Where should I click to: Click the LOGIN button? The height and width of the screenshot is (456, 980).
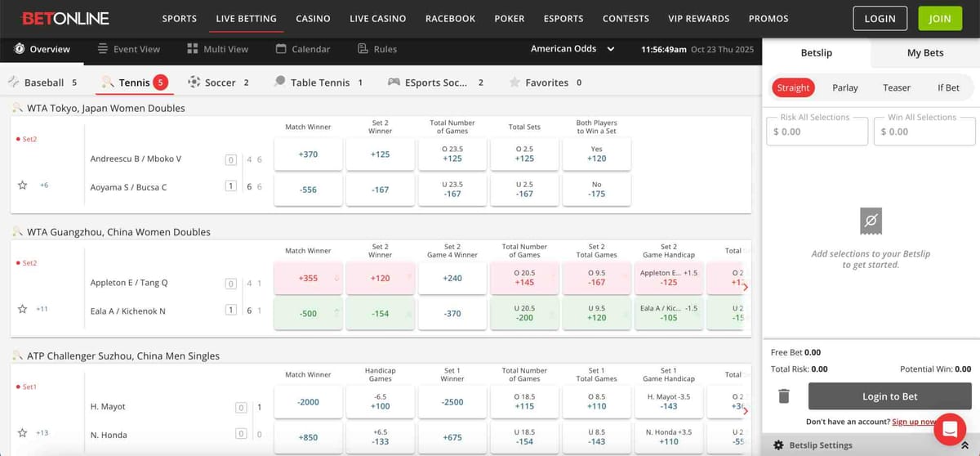880,18
